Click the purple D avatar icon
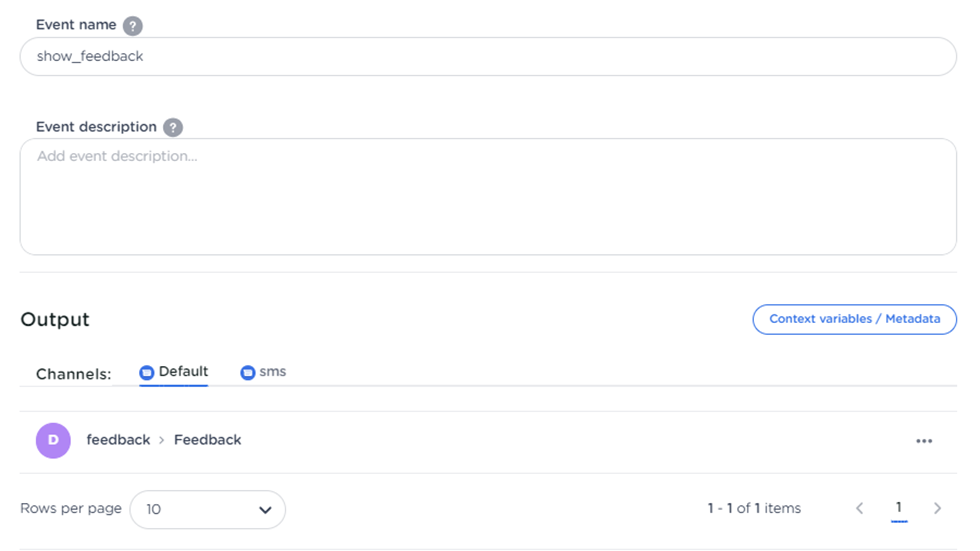Viewport: 980px width, 551px height. 53,440
